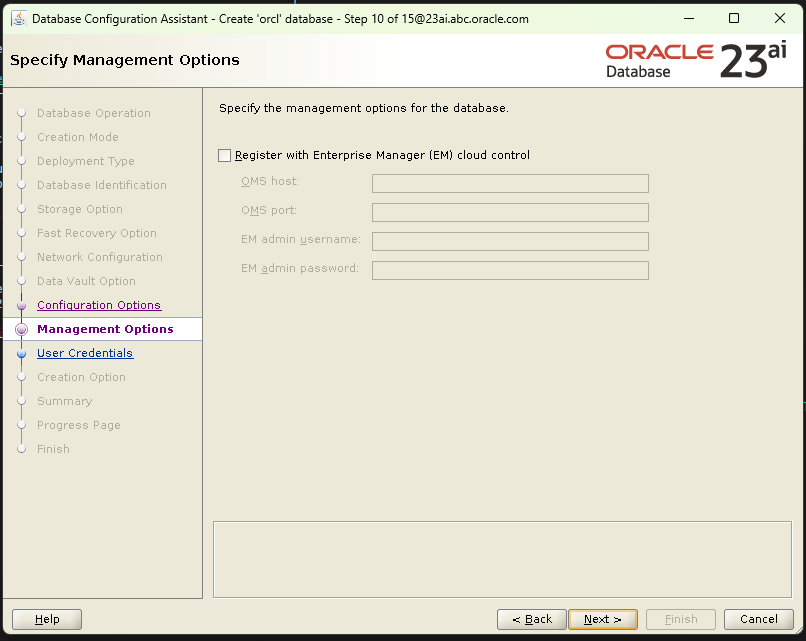The width and height of the screenshot is (806, 641).
Task: Click the Progress Page step bullet
Action: pyautogui.click(x=22, y=425)
